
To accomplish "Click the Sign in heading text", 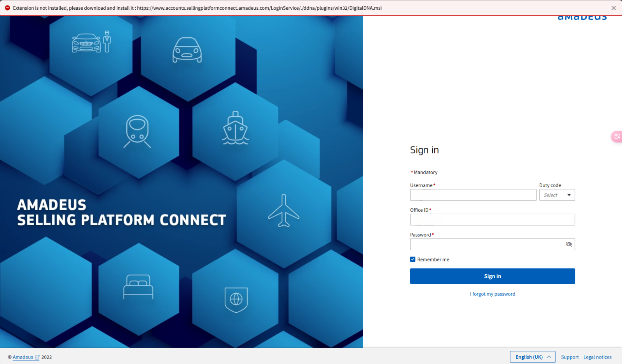I will (x=425, y=150).
